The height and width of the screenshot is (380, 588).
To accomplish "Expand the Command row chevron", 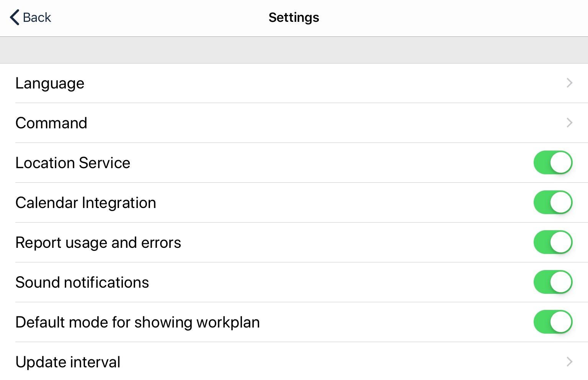I will click(x=569, y=123).
